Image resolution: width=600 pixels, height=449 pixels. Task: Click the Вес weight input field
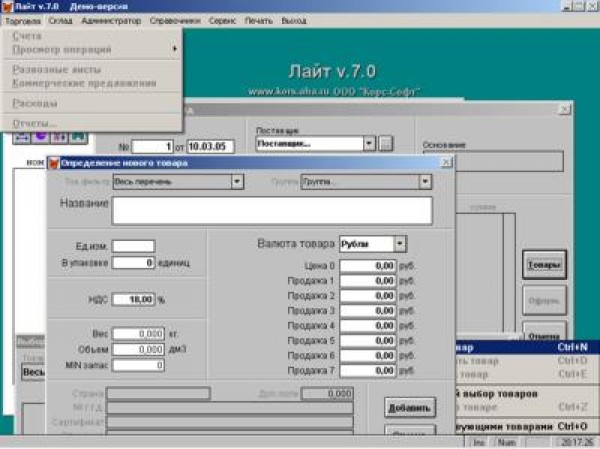pyautogui.click(x=137, y=333)
